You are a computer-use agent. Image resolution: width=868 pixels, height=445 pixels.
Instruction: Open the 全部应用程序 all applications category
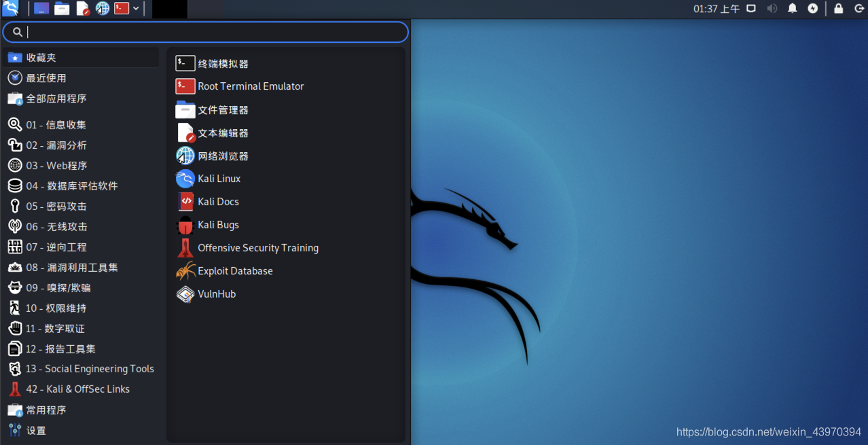(x=82, y=99)
